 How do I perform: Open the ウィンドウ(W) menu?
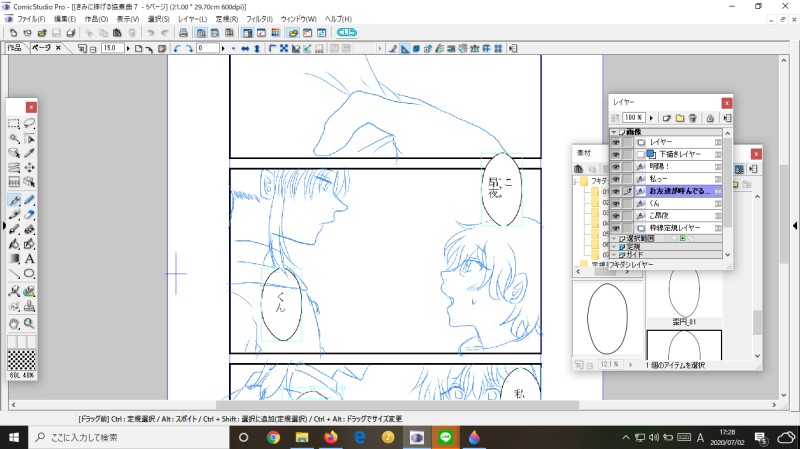point(298,19)
